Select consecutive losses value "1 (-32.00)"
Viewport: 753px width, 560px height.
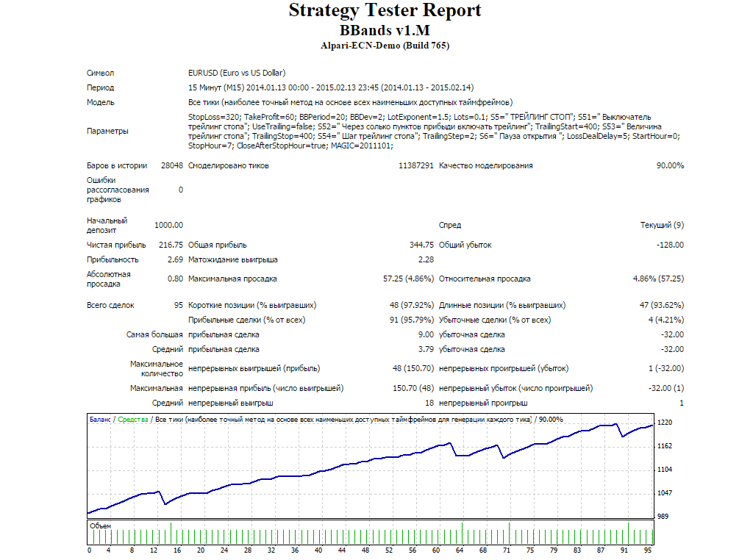click(666, 368)
